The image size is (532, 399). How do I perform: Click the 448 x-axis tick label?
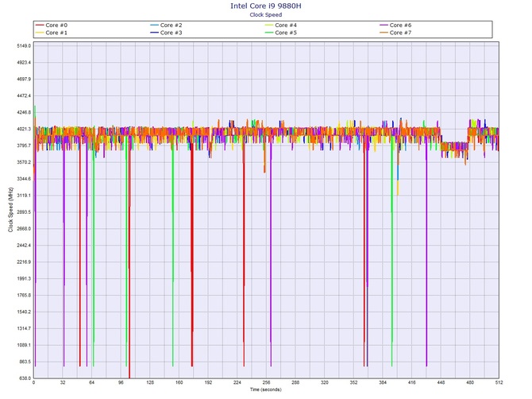pos(441,382)
